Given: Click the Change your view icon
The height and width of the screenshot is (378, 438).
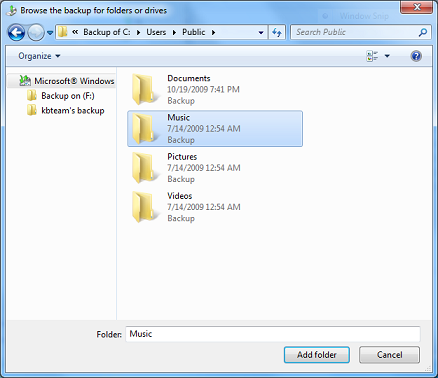Looking at the screenshot, I should [x=372, y=56].
